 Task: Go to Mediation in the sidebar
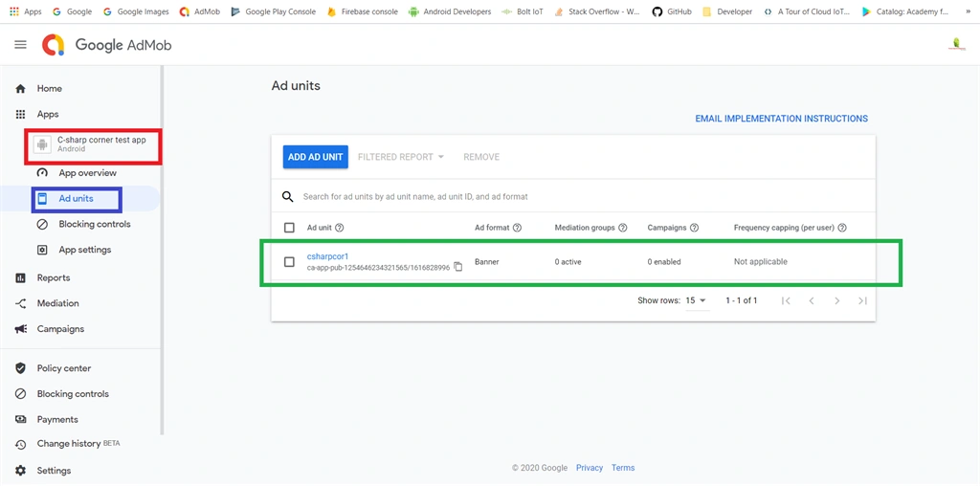click(58, 303)
